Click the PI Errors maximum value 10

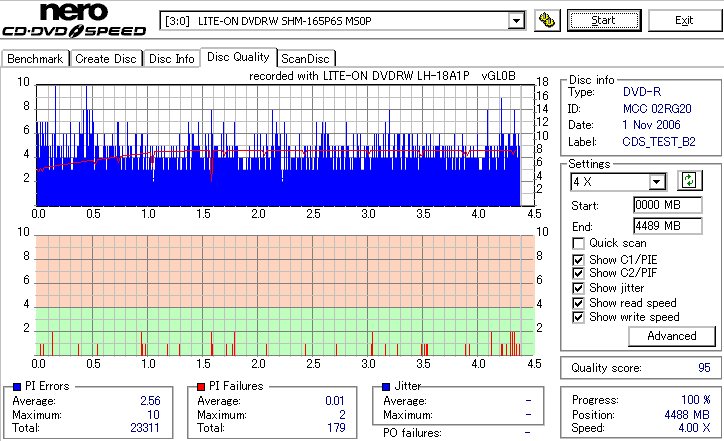[x=153, y=415]
